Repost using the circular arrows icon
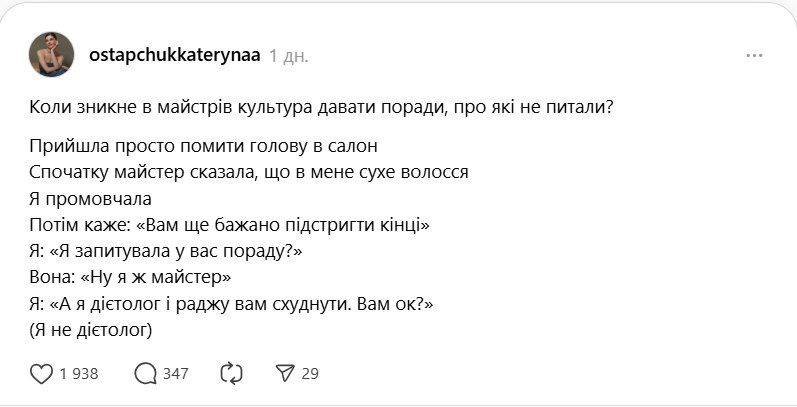The image size is (797, 407). point(231,373)
